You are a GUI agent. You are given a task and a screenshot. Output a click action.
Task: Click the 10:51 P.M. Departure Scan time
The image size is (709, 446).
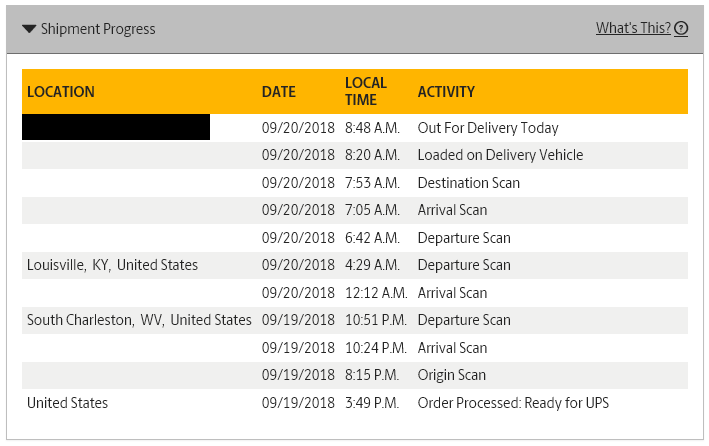coord(376,320)
